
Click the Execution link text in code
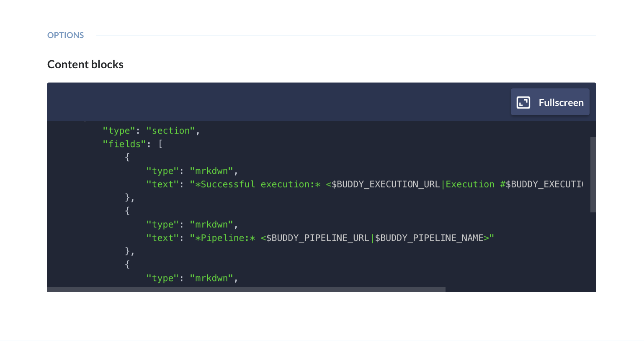pyautogui.click(x=470, y=184)
